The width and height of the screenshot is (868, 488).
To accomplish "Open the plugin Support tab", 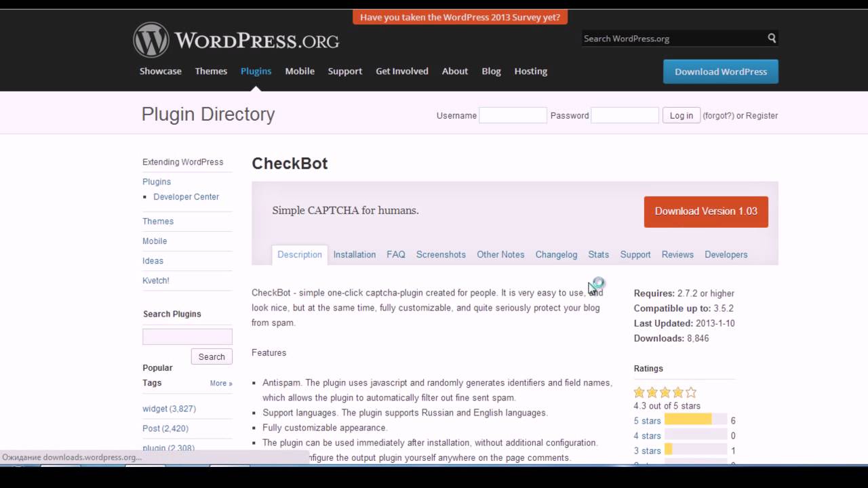I will point(635,255).
